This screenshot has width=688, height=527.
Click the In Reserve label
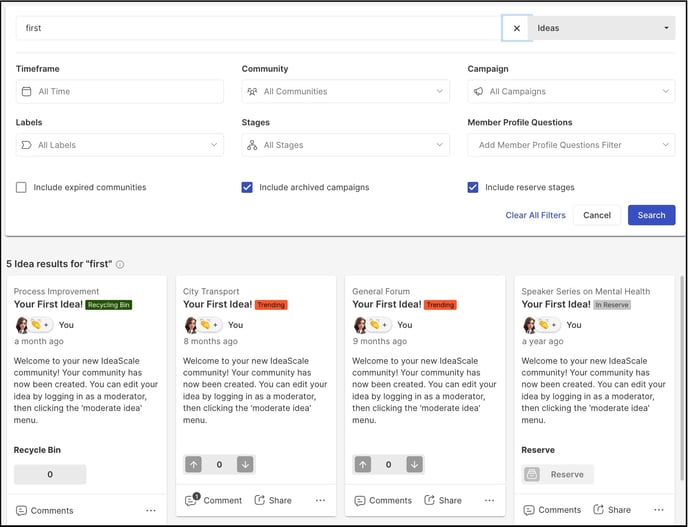(x=612, y=305)
